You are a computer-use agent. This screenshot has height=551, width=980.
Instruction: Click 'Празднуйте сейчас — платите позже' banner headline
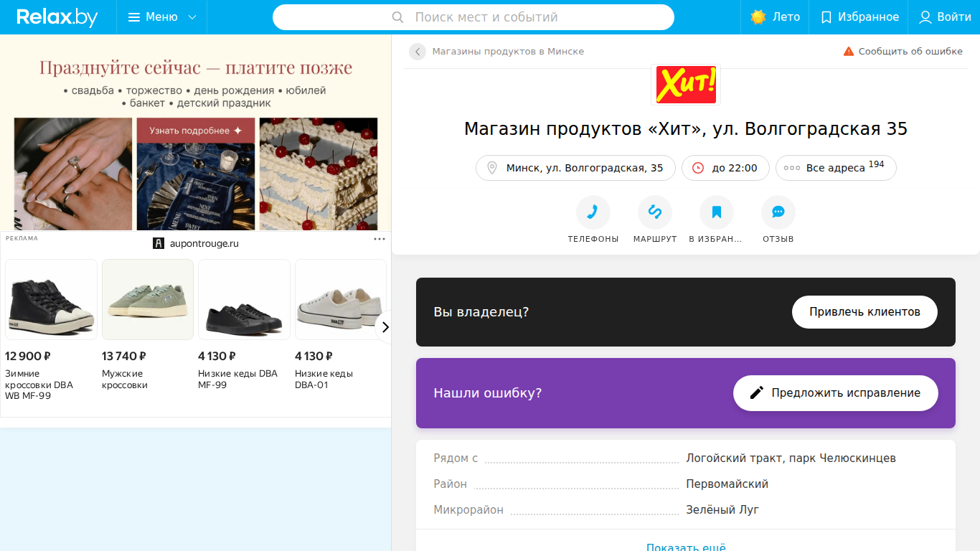point(196,68)
